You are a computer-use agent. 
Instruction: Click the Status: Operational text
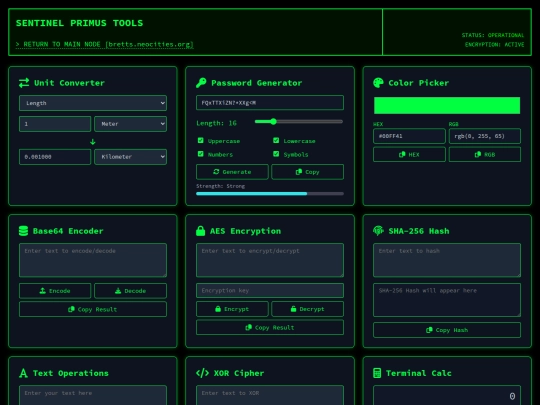pos(493,35)
